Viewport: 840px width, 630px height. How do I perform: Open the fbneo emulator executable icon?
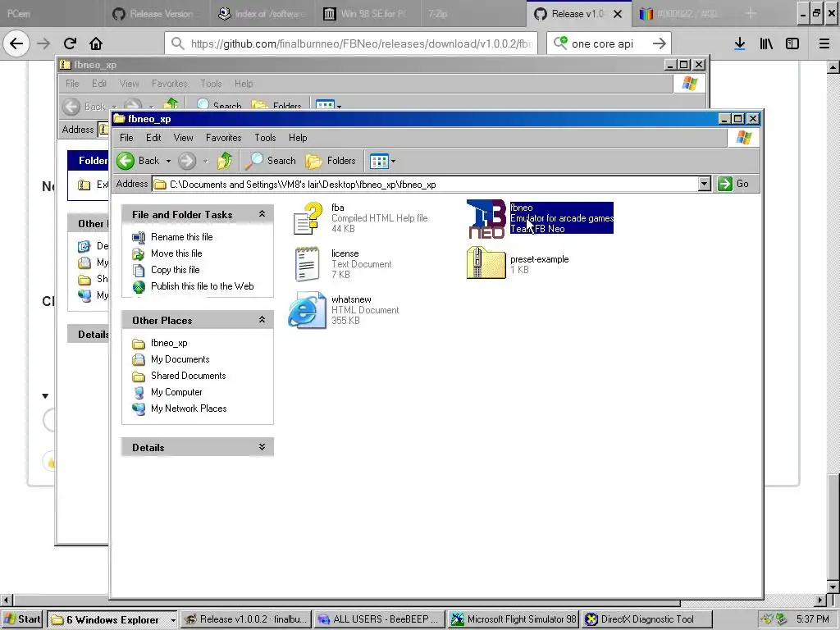click(x=486, y=218)
